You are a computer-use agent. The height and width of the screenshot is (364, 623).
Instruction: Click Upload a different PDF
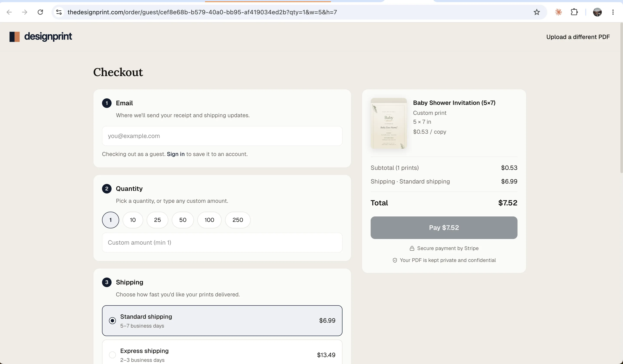(x=578, y=37)
